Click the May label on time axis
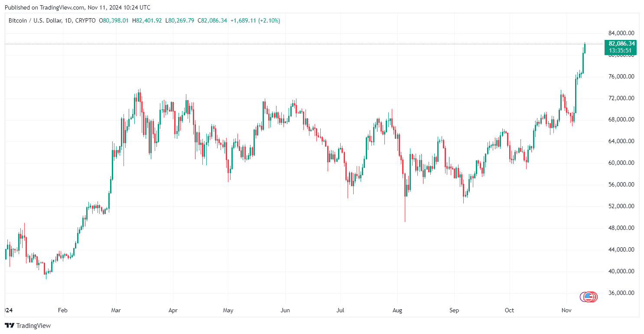This screenshot has width=644, height=334. pyautogui.click(x=228, y=311)
